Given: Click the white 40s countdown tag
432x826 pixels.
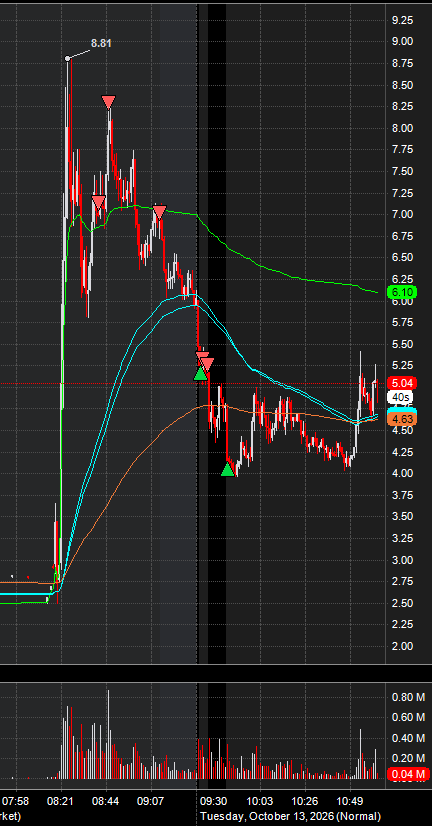Looking at the screenshot, I should [402, 397].
